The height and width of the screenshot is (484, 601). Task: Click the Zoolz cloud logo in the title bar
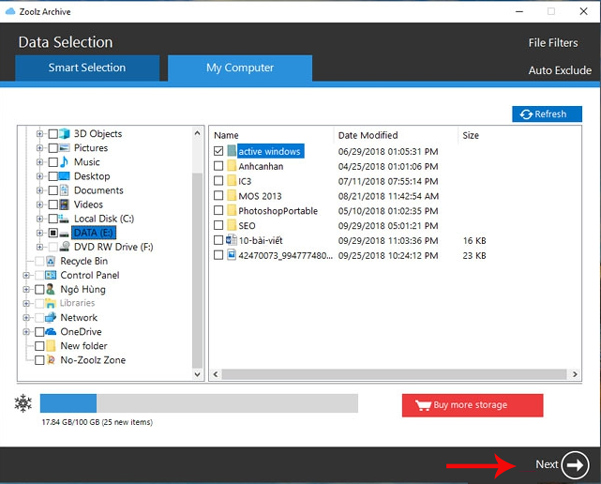pyautogui.click(x=10, y=11)
